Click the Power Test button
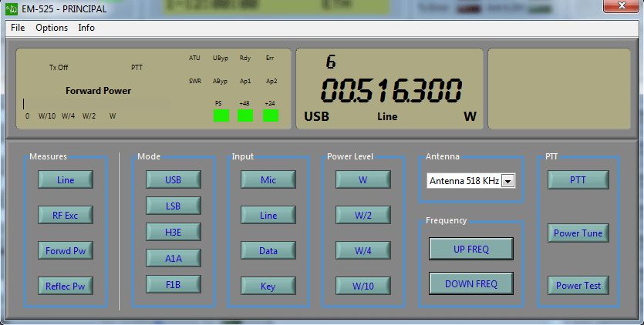 coord(578,285)
